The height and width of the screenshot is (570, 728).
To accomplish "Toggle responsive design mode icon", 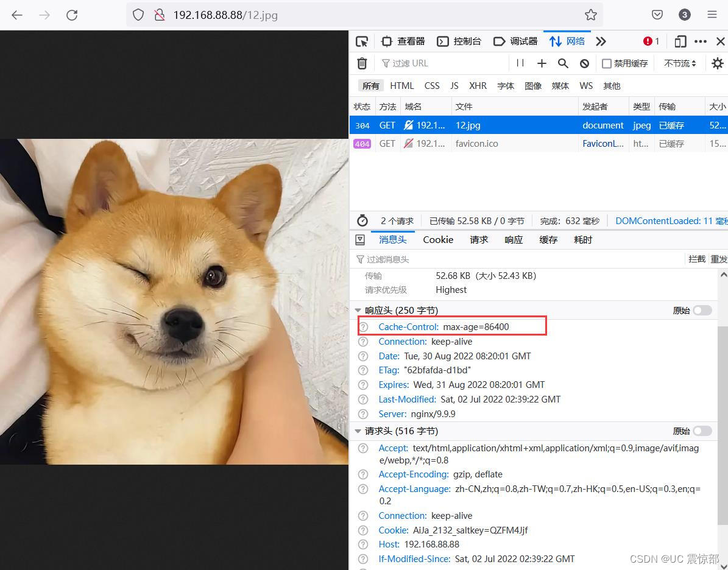I will (680, 41).
